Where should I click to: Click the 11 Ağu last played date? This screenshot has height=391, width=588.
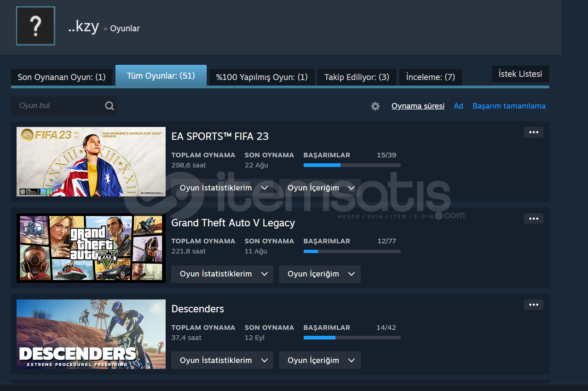coord(256,251)
